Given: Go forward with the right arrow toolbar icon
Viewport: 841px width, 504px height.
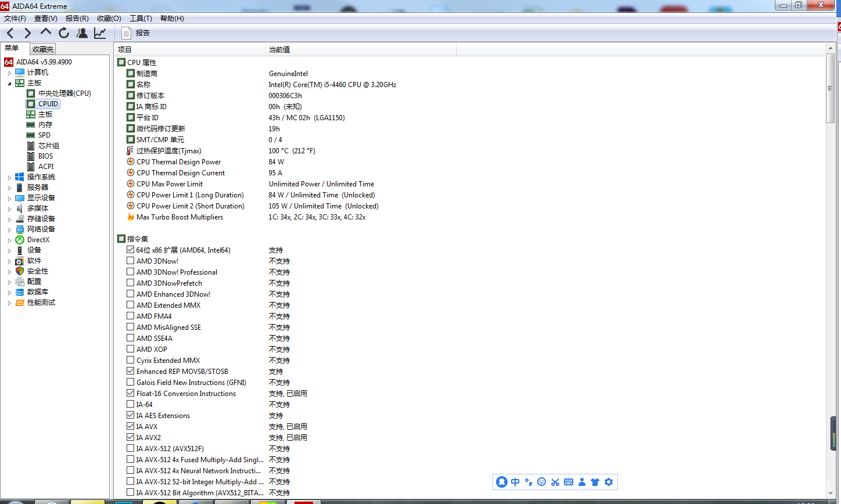Looking at the screenshot, I should (x=27, y=33).
